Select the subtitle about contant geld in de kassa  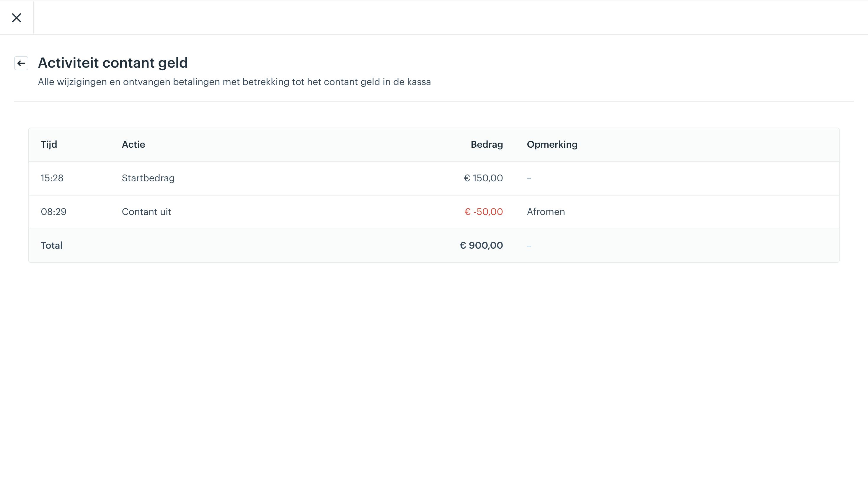point(234,82)
